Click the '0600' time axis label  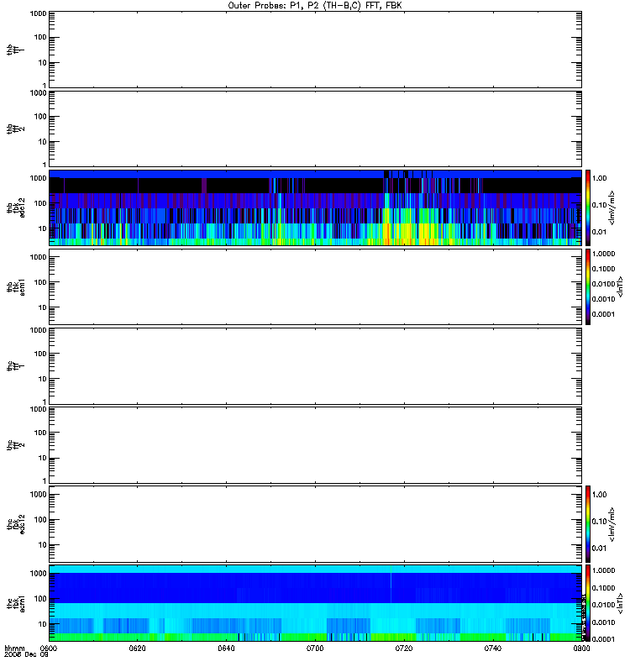49,648
